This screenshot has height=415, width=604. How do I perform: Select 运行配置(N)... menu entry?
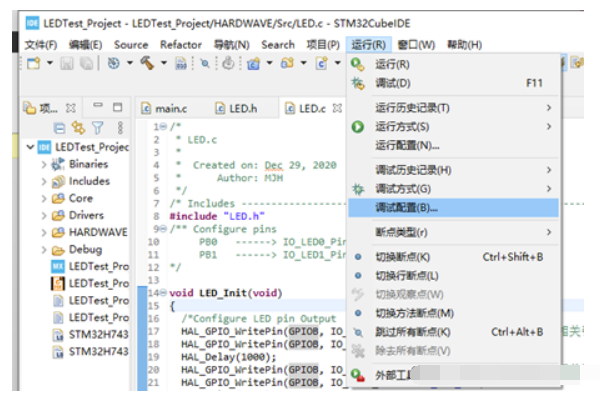[x=453, y=146]
